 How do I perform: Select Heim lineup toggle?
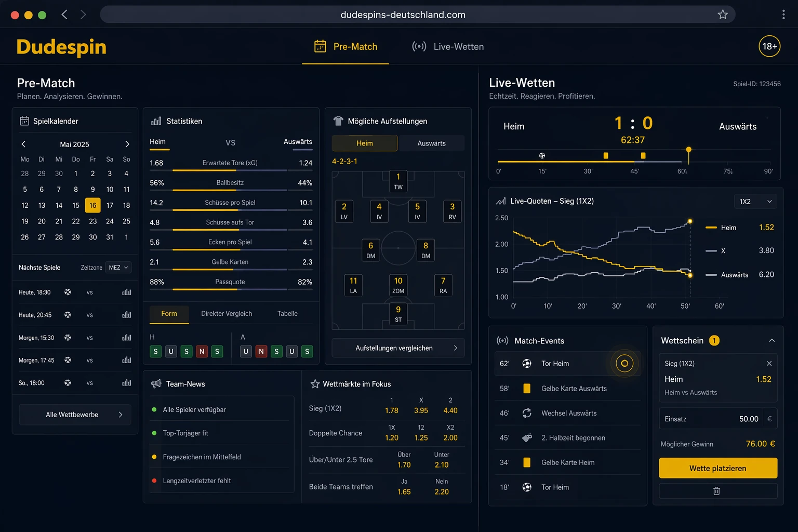[x=365, y=143]
